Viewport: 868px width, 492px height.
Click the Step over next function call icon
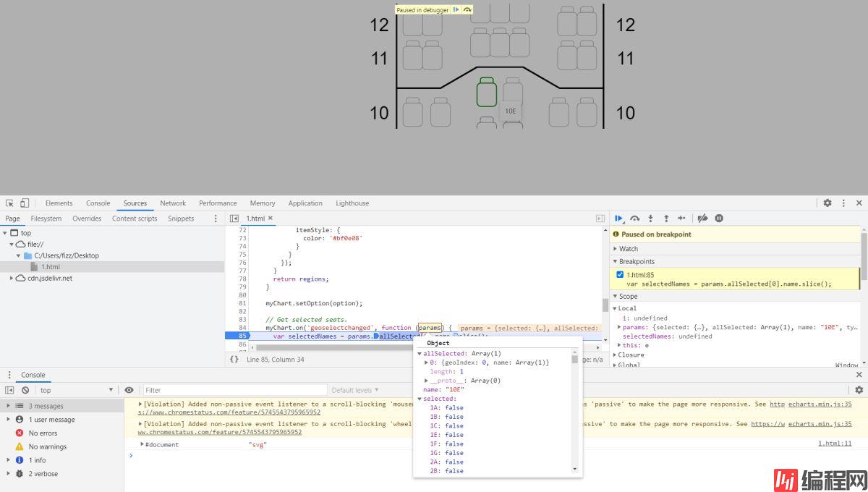[635, 219]
